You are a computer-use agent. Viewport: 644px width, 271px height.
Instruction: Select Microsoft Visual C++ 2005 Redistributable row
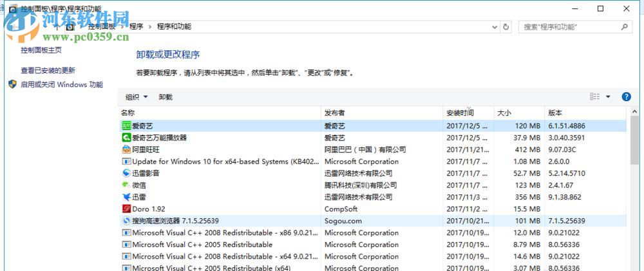[x=373, y=245]
